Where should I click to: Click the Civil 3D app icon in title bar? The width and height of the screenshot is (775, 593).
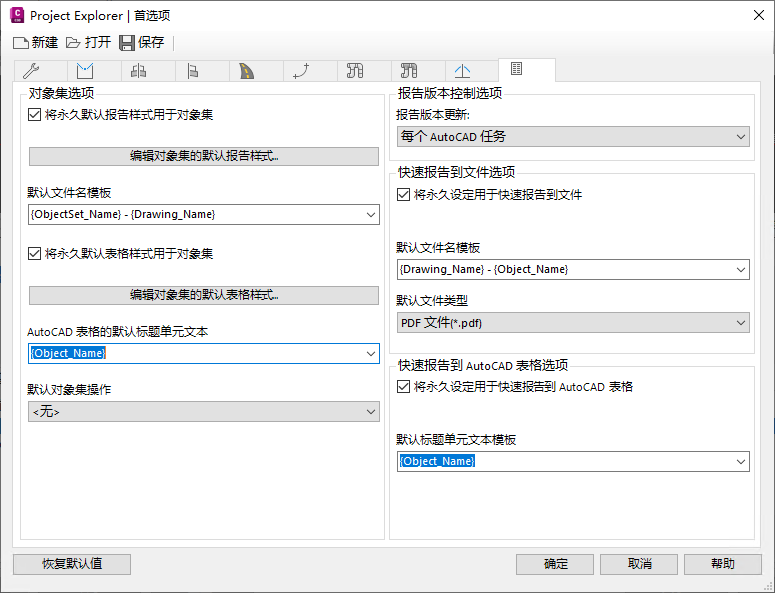17,15
